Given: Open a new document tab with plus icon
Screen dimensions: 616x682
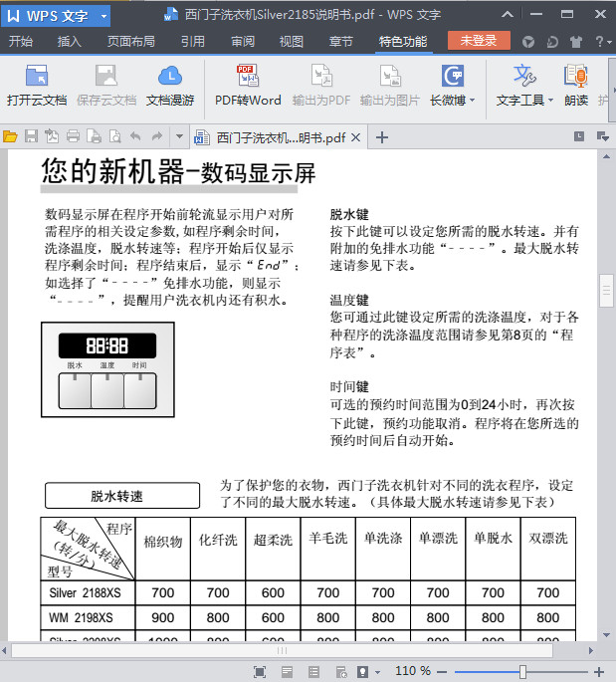Looking at the screenshot, I should [382, 137].
